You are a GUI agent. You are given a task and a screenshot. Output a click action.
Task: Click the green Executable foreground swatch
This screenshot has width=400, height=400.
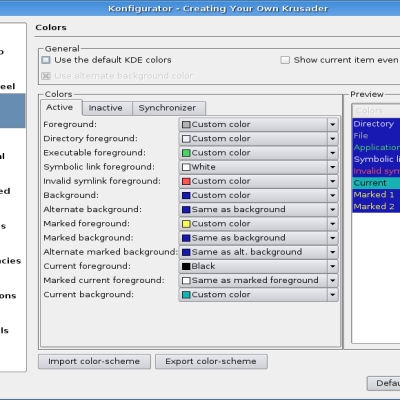pyautogui.click(x=186, y=153)
